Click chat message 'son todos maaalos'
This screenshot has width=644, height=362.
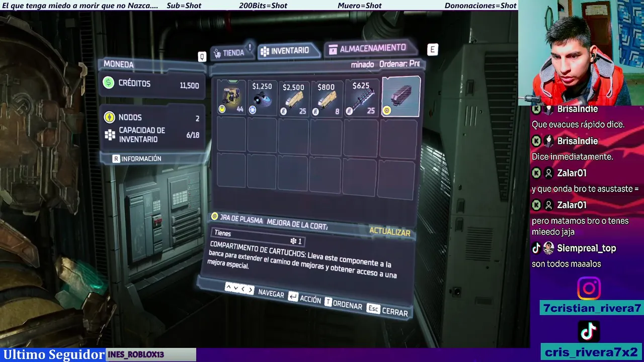click(x=566, y=264)
